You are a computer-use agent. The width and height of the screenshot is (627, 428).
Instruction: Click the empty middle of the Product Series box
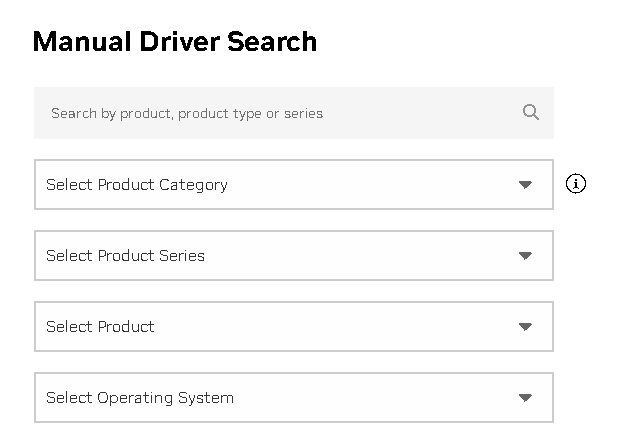(x=360, y=256)
